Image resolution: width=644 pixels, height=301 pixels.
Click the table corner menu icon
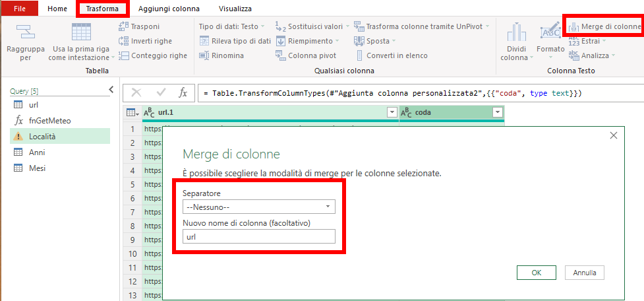click(132, 112)
